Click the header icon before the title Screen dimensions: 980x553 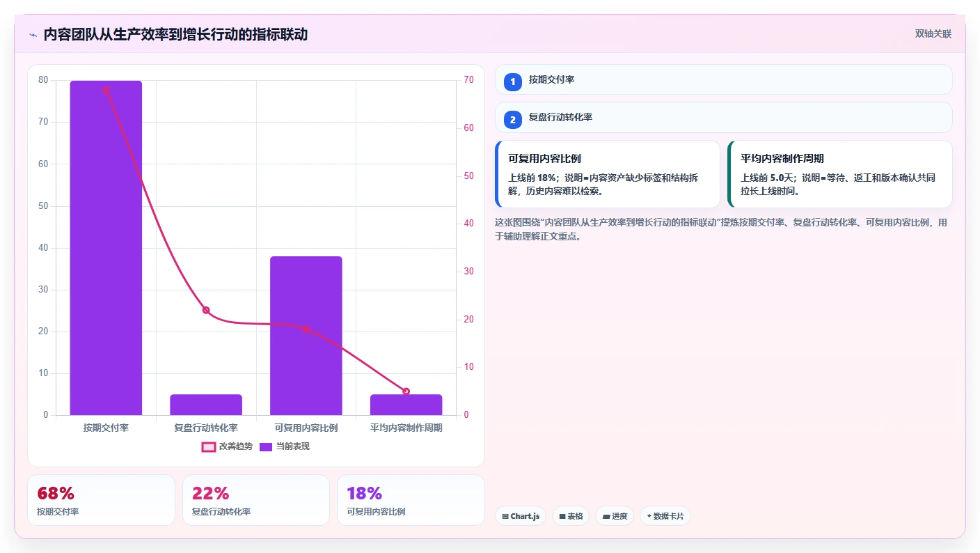(33, 35)
